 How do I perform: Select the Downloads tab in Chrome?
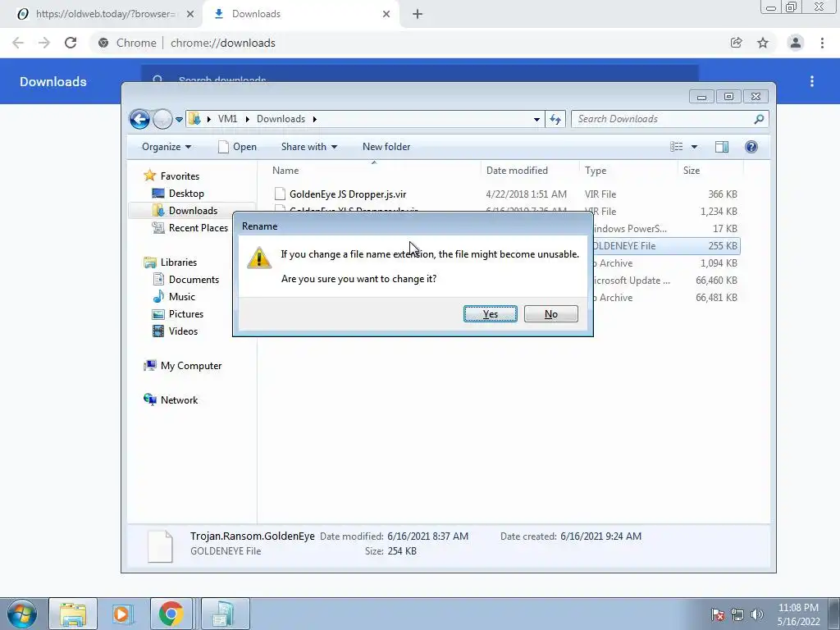coord(300,14)
